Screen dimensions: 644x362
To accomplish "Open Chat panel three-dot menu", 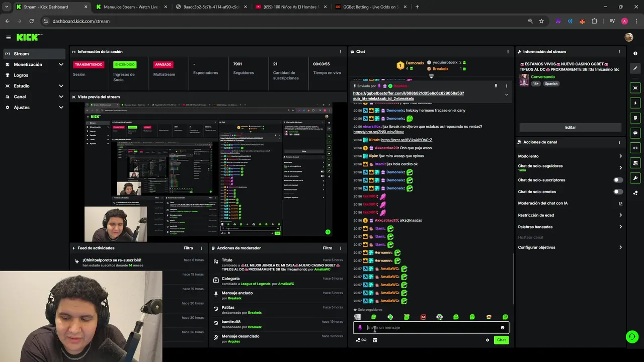I will (x=508, y=51).
